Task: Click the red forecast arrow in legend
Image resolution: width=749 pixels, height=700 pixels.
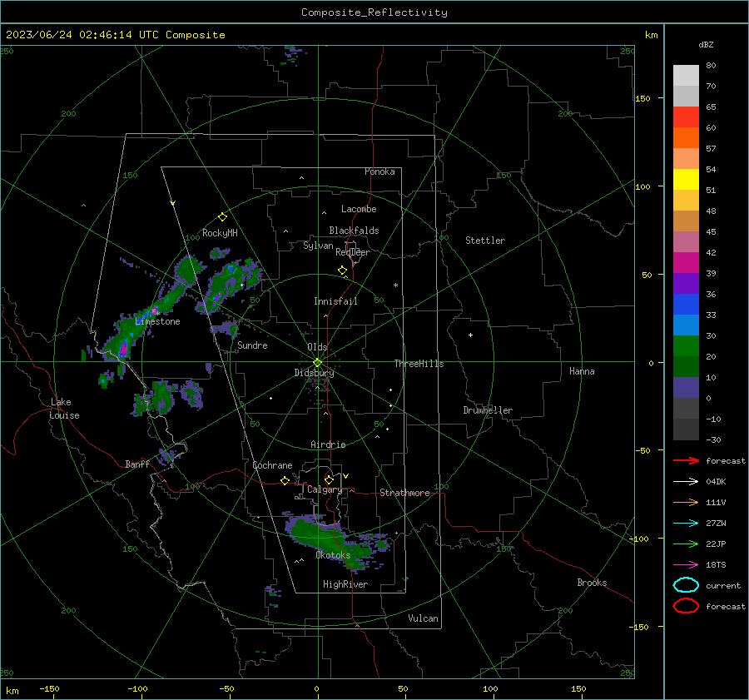Action: tap(686, 460)
